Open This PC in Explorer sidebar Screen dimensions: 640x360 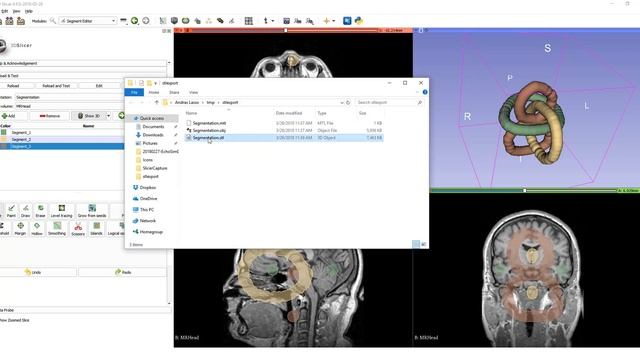point(147,209)
